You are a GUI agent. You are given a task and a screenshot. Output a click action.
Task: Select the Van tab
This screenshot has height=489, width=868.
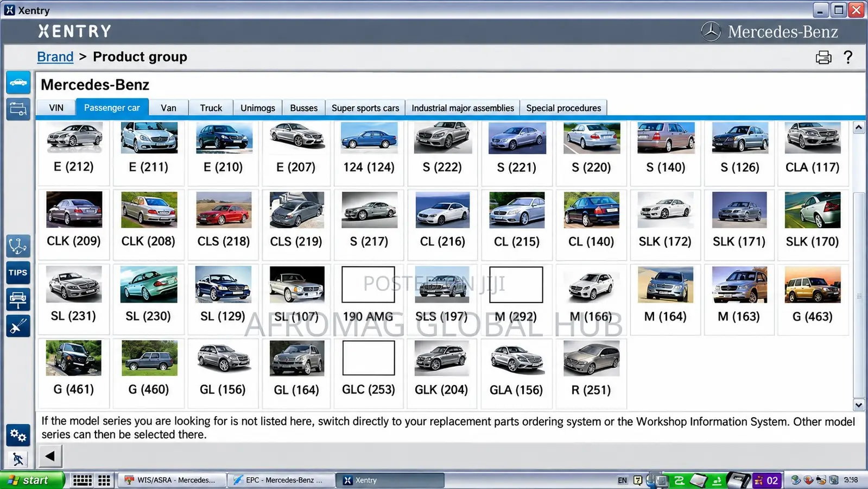(168, 108)
